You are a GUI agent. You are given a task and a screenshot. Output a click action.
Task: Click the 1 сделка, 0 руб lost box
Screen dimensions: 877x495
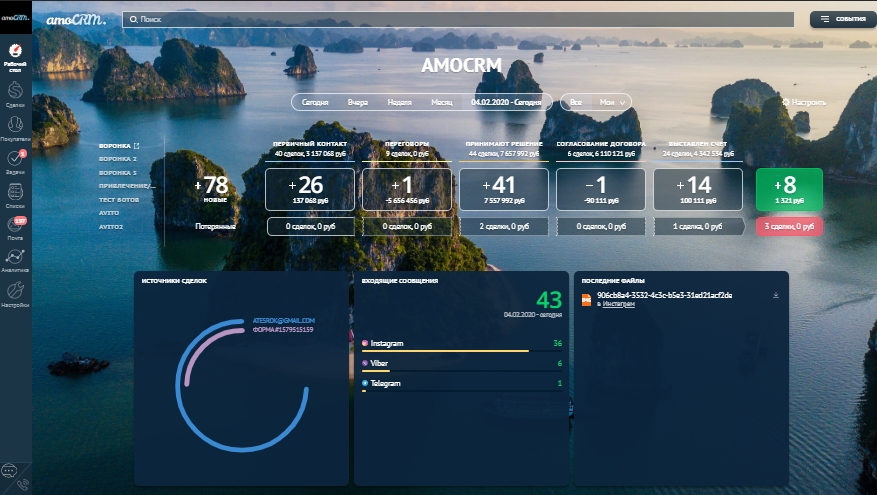point(699,227)
